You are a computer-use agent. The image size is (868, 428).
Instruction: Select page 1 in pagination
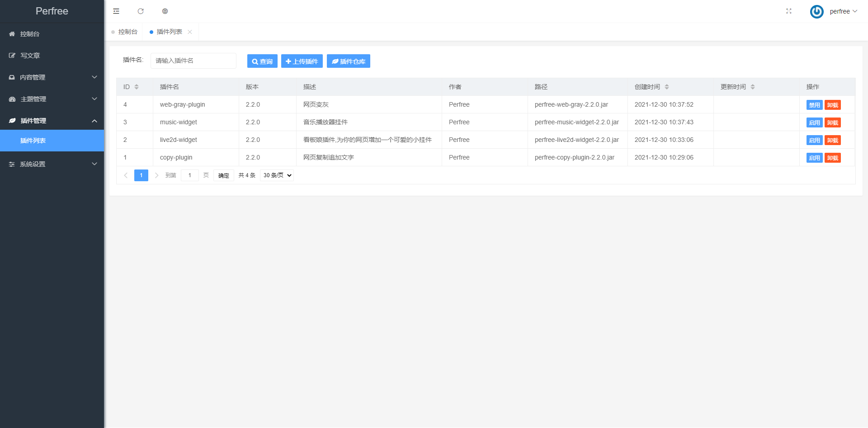pyautogui.click(x=141, y=175)
